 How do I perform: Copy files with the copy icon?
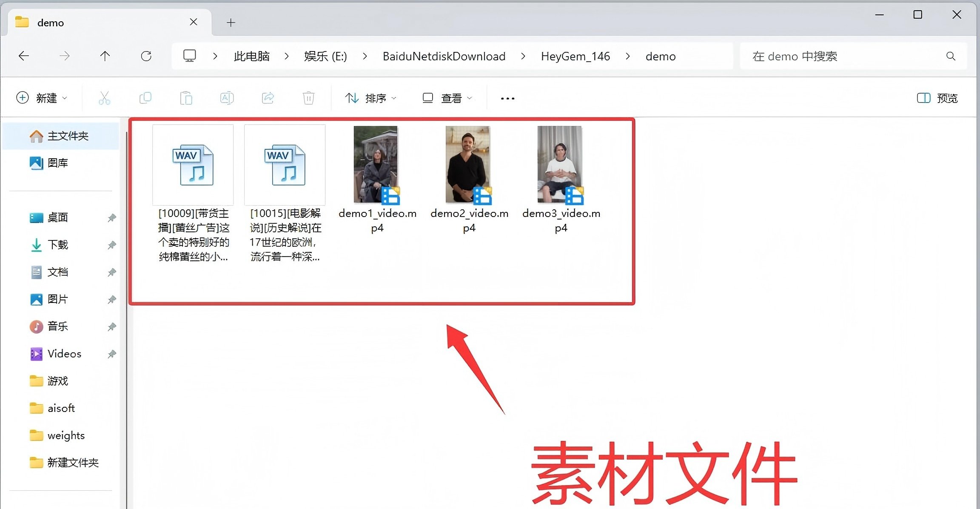point(145,98)
